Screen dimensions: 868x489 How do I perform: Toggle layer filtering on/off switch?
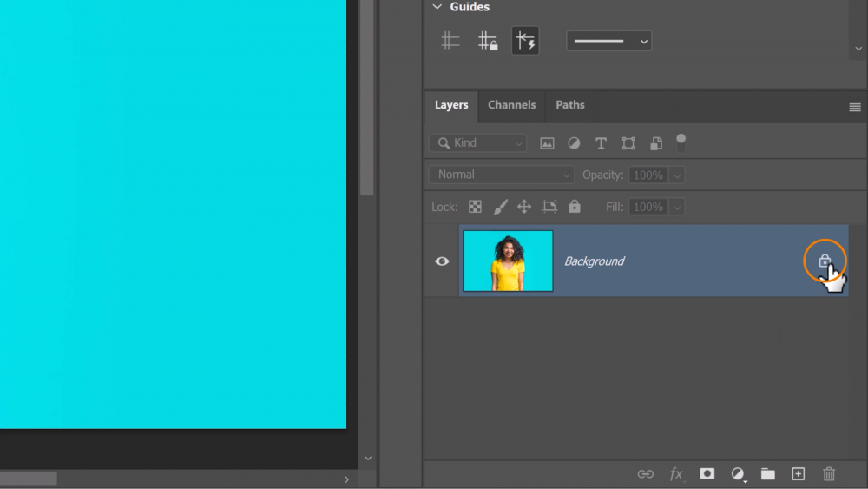tap(681, 143)
